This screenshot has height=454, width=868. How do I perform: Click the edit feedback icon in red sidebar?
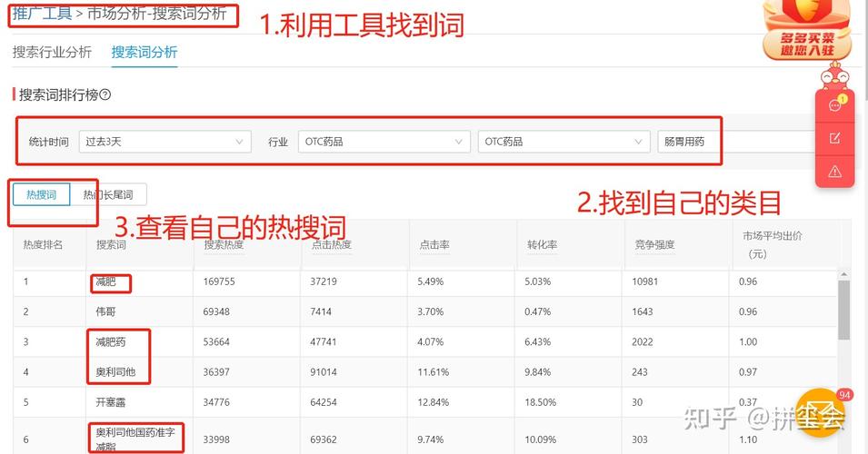(x=834, y=138)
